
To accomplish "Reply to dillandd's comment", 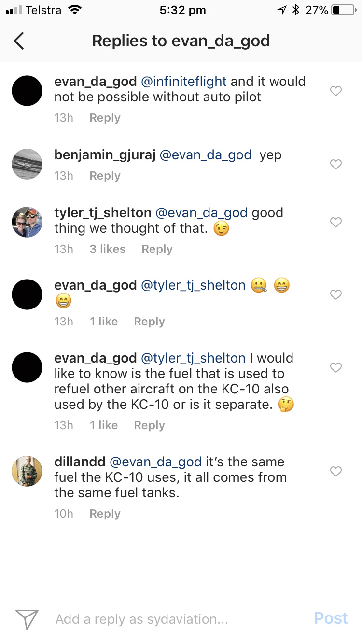I will pos(105,514).
